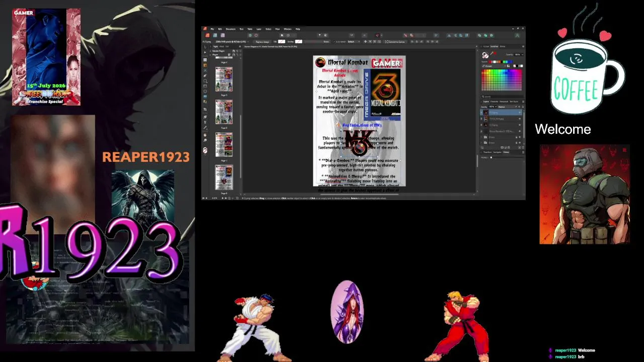This screenshot has height=362, width=644.
Task: Open the Document menu
Action: click(x=230, y=29)
